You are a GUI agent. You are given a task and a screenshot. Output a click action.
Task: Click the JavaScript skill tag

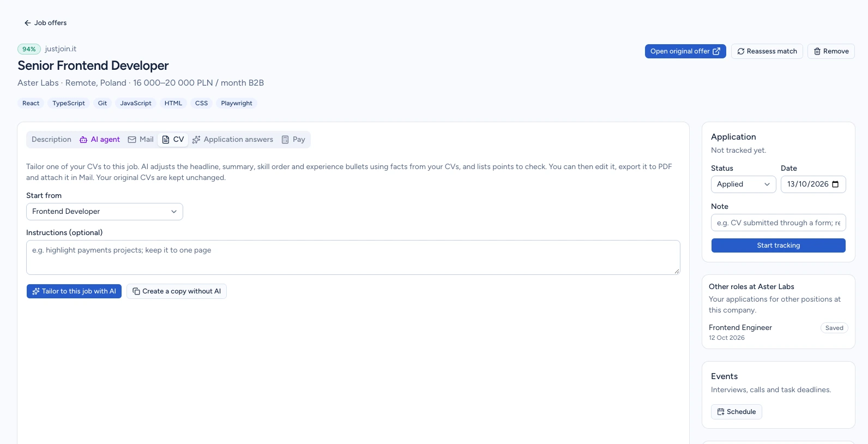click(136, 103)
